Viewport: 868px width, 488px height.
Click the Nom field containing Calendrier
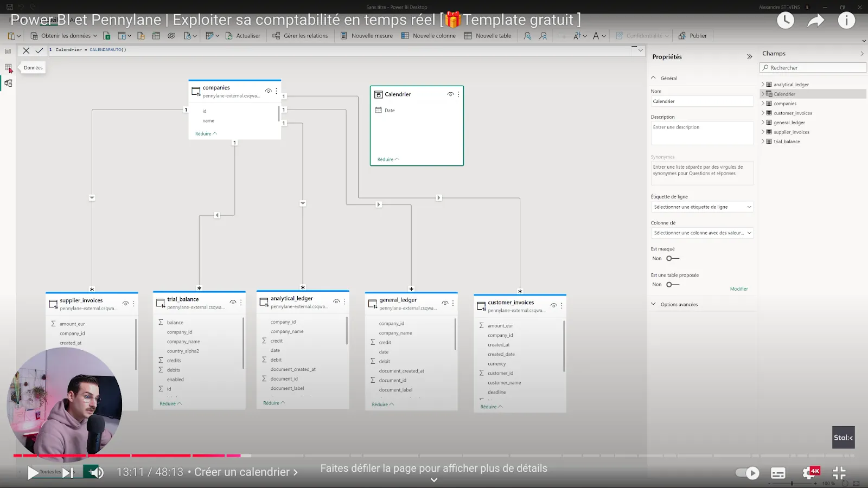pyautogui.click(x=702, y=101)
